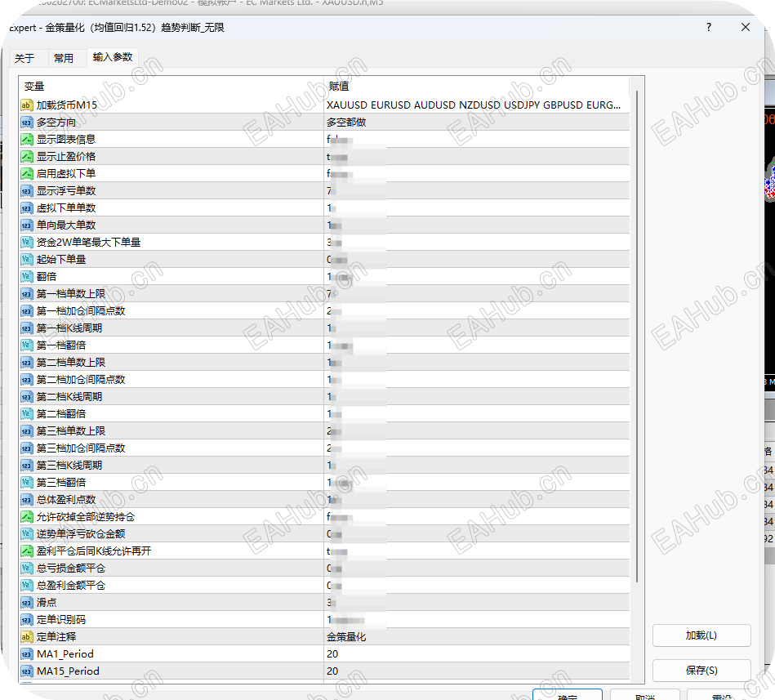Switch to the 常用 tab

pyautogui.click(x=65, y=57)
